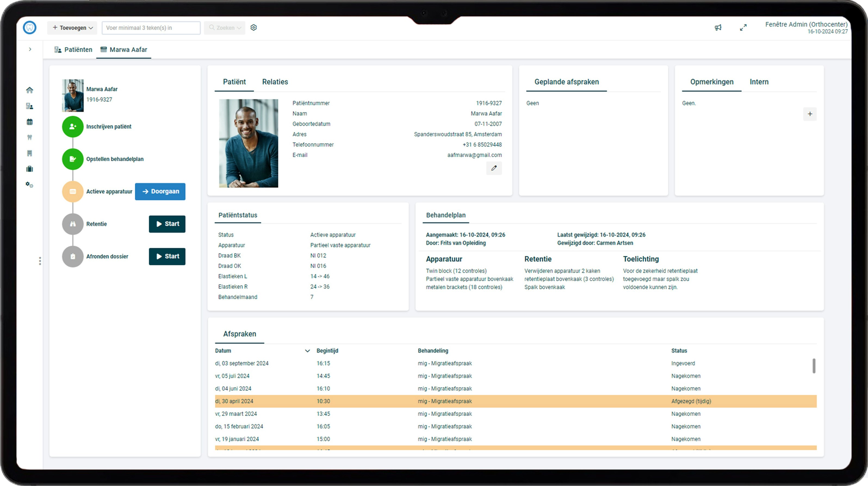Open the Toevoegen dropdown
The image size is (868, 486).
click(x=72, y=28)
